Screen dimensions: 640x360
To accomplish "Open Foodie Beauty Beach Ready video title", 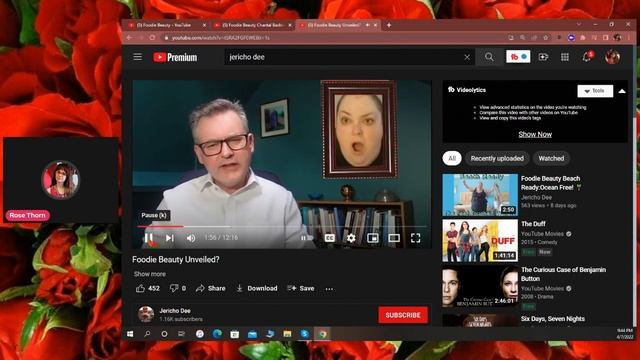I will click(551, 183).
